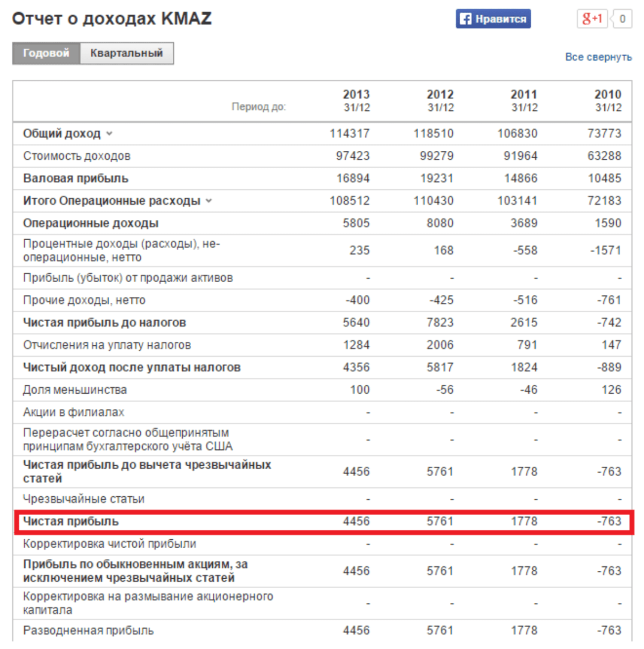Switch to the Квартальный tab
644x649 pixels.
click(x=127, y=53)
